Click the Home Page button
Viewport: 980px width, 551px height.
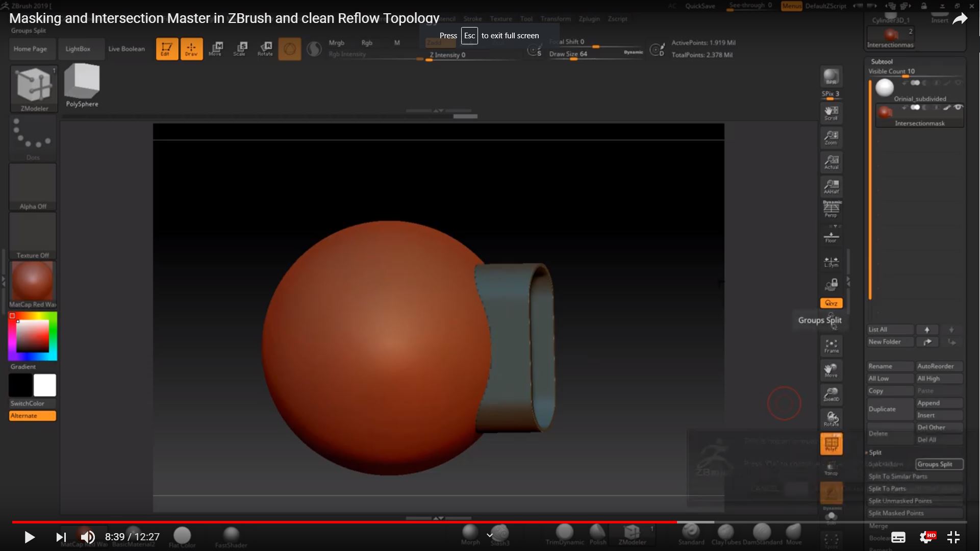[30, 49]
